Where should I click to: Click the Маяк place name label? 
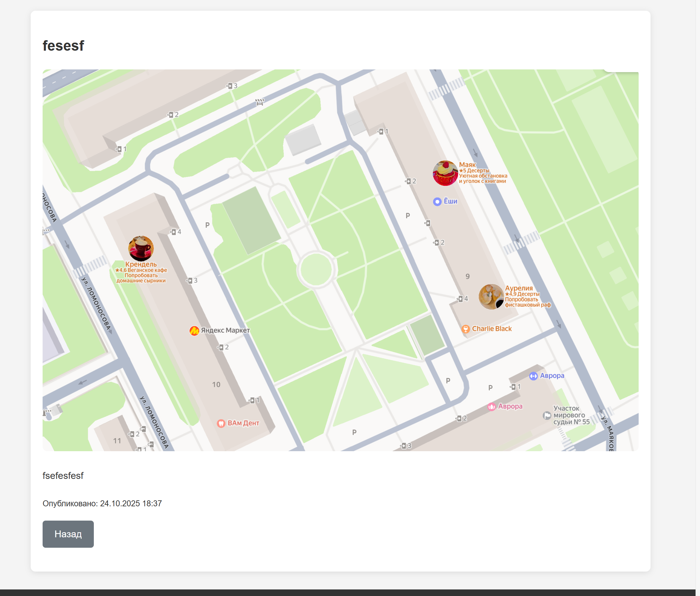(467, 164)
